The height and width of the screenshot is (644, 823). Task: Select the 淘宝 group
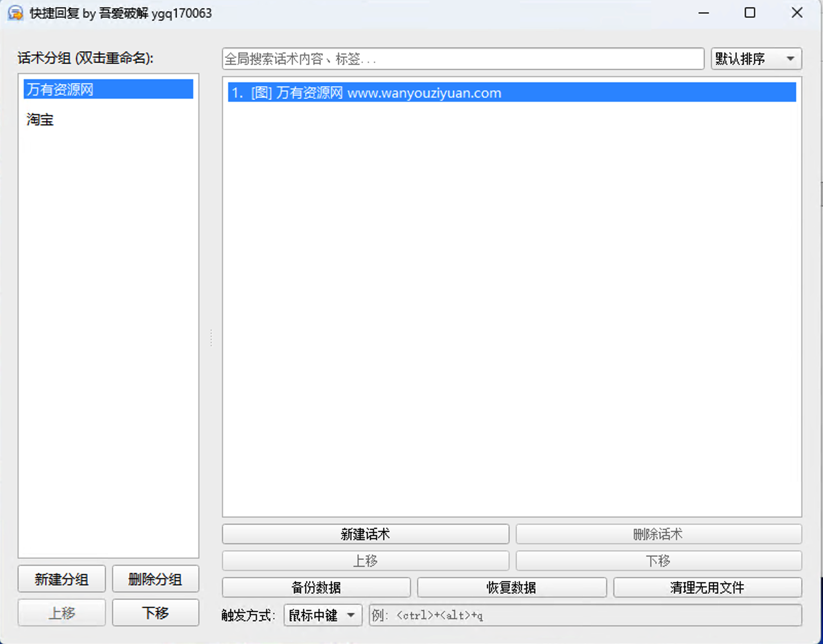(40, 120)
